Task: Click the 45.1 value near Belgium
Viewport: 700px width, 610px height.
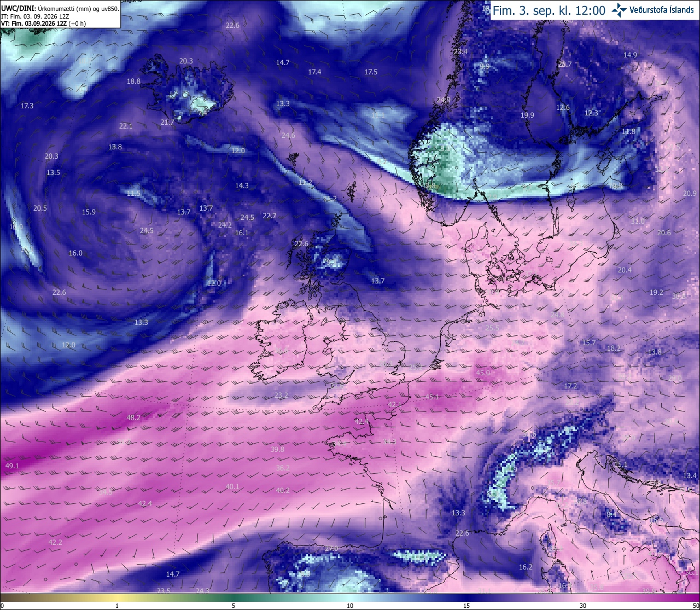Action: 433,397
